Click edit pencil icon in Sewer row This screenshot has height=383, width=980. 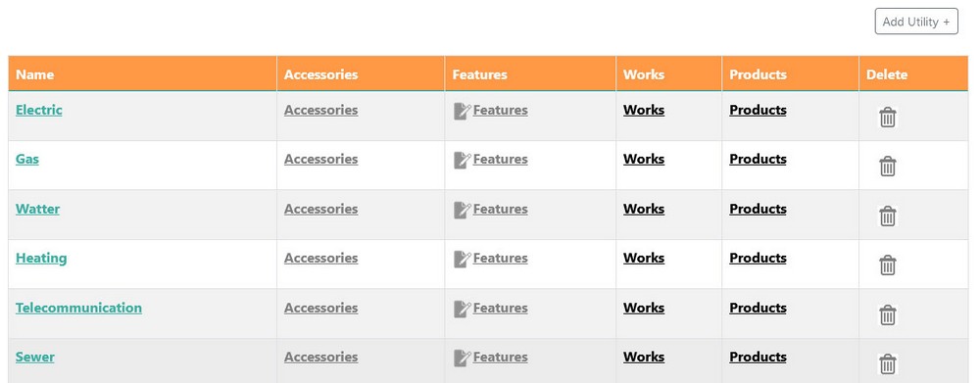[x=462, y=358]
